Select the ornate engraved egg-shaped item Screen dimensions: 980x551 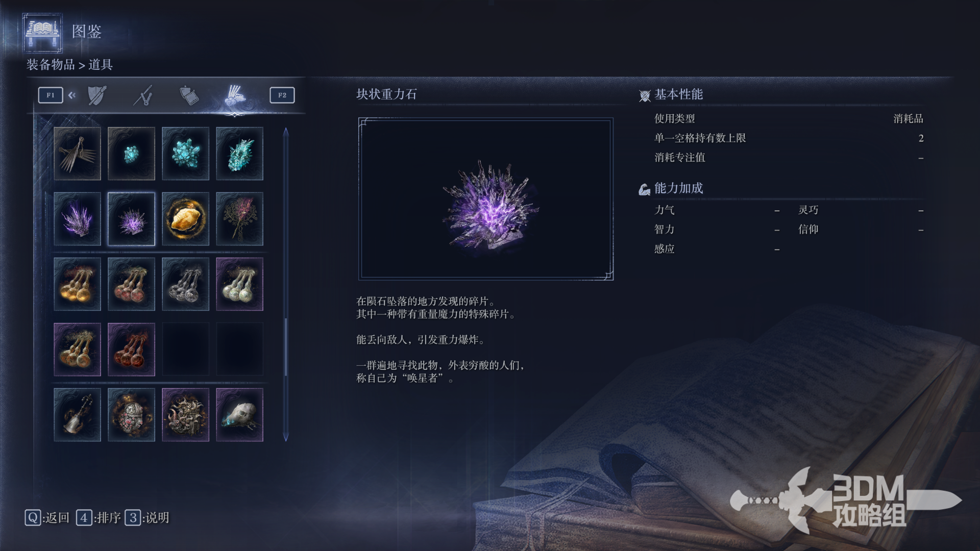pos(131,415)
